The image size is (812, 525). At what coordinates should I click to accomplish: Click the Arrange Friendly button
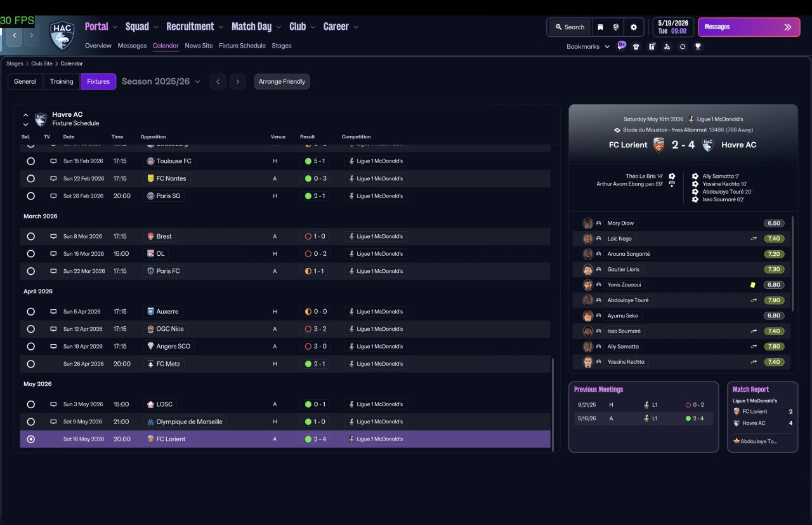click(x=282, y=81)
